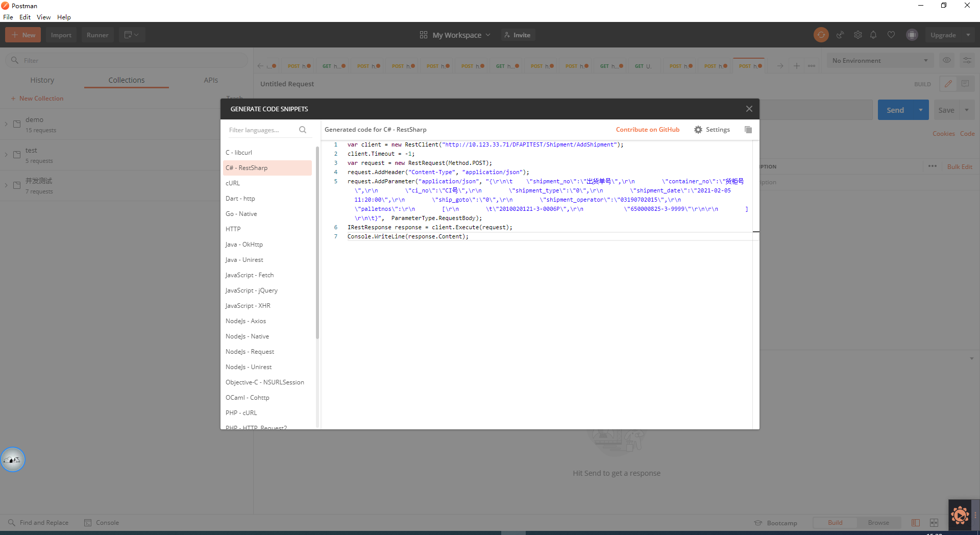This screenshot has height=535, width=980.
Task: Open the Upgrade dropdown arrow
Action: [x=968, y=35]
